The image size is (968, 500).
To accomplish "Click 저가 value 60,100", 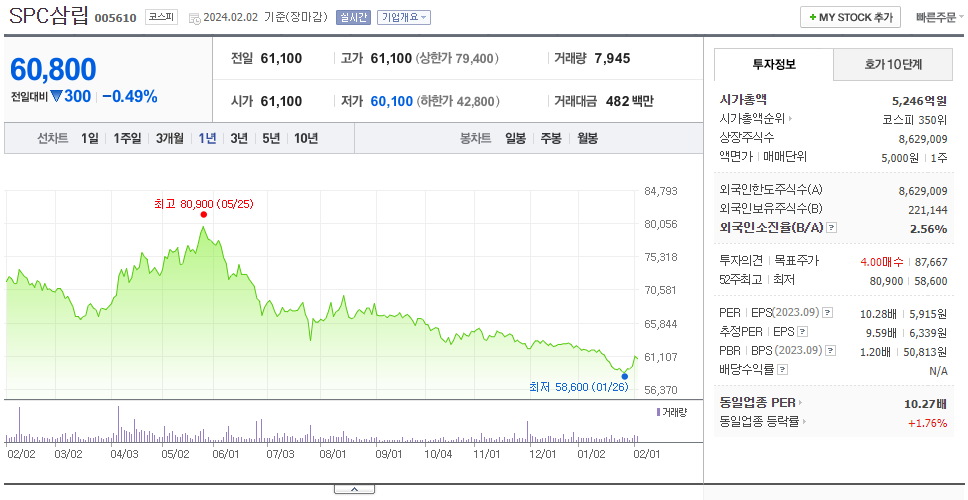I will (x=391, y=101).
